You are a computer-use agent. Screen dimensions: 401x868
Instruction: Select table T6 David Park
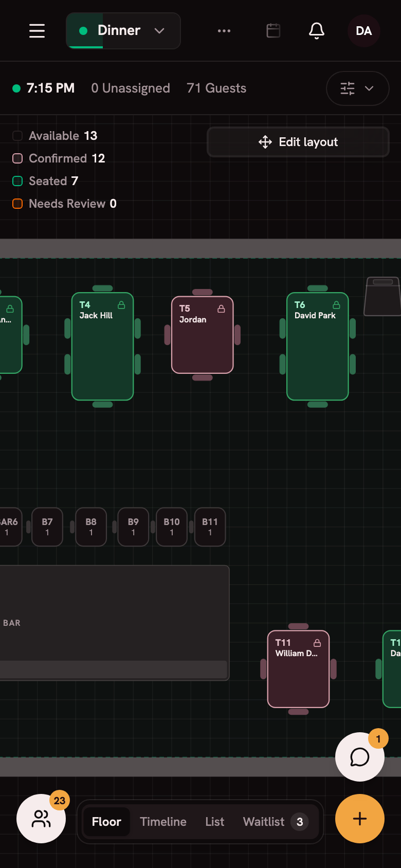click(x=318, y=347)
